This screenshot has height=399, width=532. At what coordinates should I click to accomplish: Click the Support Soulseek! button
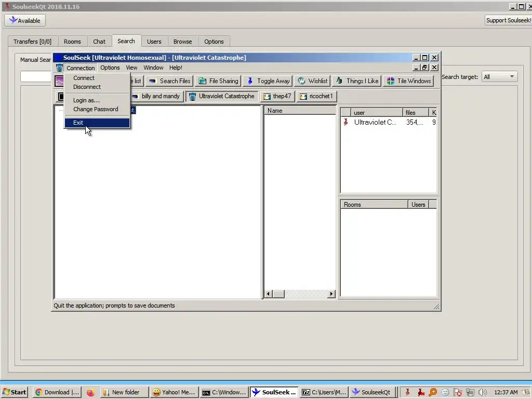508,20
